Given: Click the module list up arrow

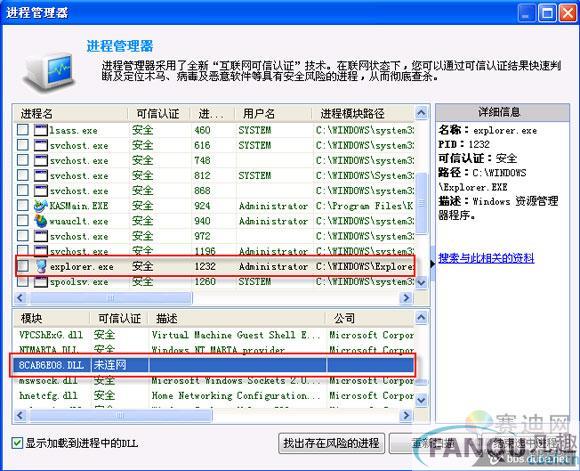Looking at the screenshot, I should pyautogui.click(x=421, y=317).
